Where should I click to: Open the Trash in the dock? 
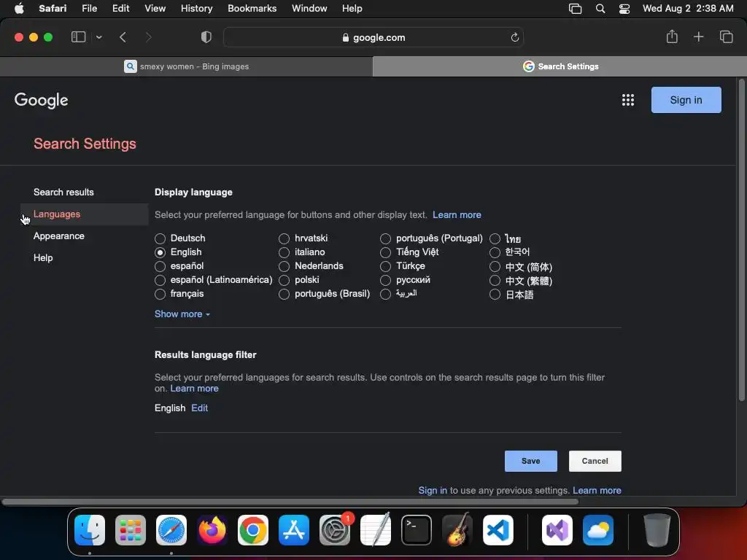pos(657,530)
